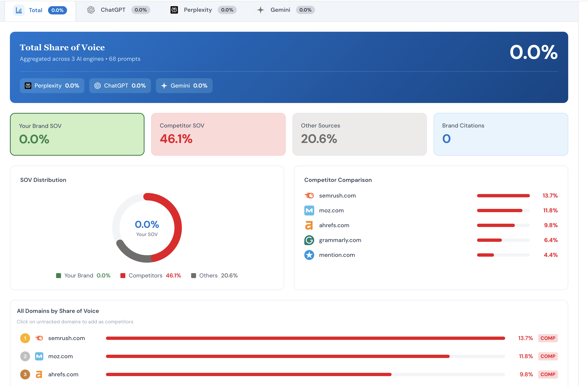
Task: Click the Moz icon next to moz.com
Action: point(309,211)
